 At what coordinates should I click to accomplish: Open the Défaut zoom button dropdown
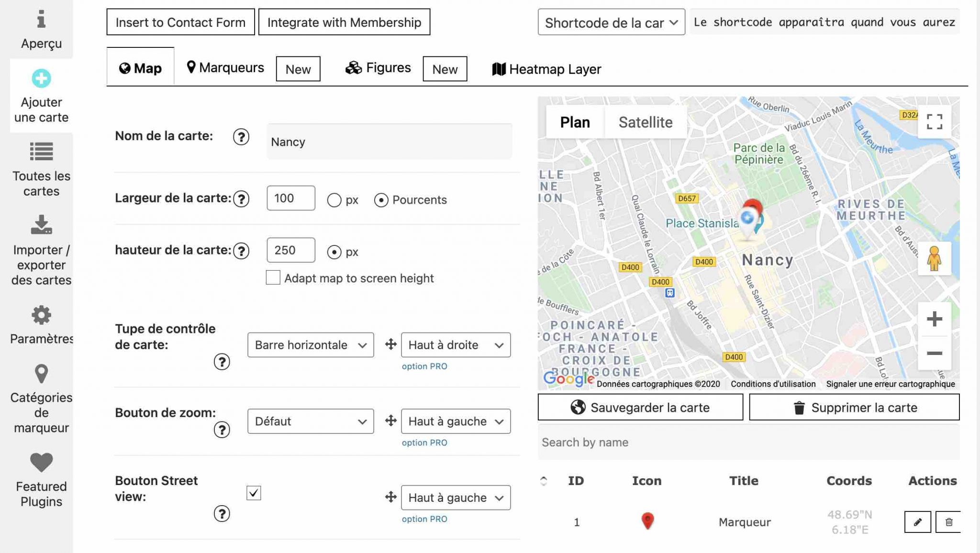tap(311, 421)
